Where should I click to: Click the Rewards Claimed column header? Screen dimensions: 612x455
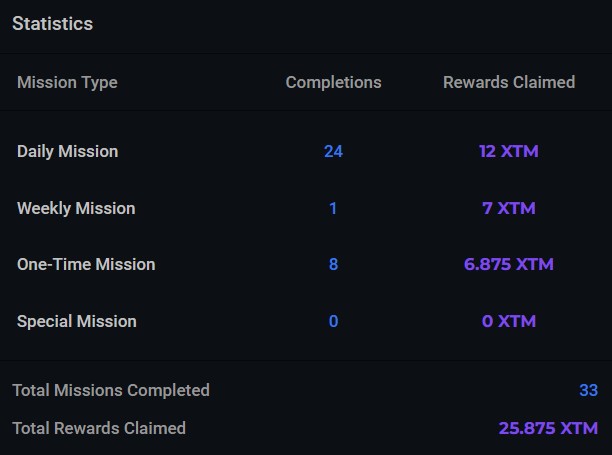tap(509, 82)
